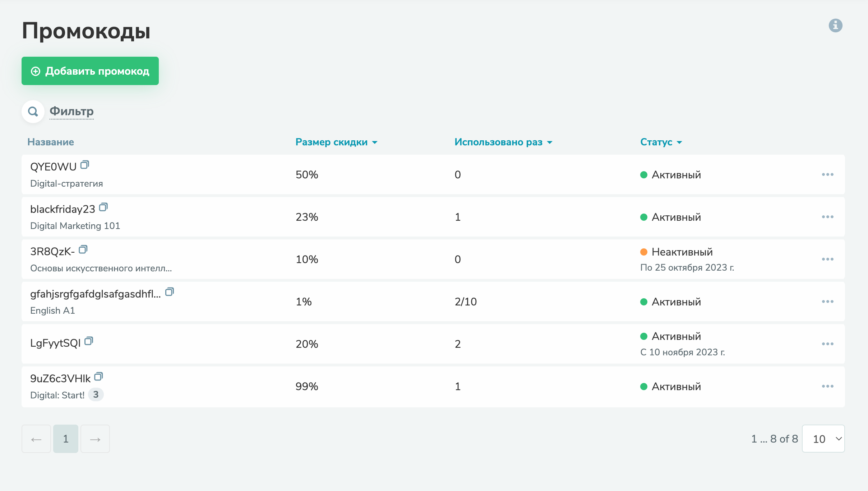
Task: Copy the 9uZ6c3VHlk promo code
Action: pos(98,377)
